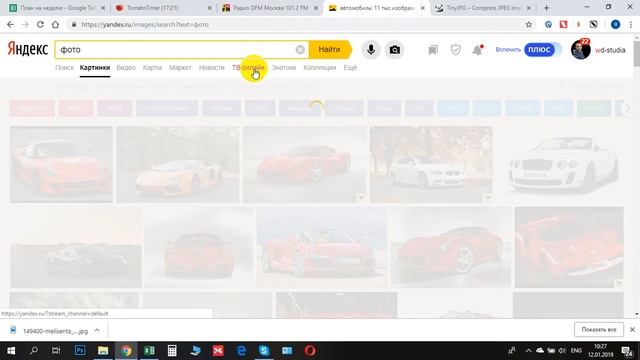Launch Opera browser from taskbar
This screenshot has width=640, height=360.
pyautogui.click(x=310, y=351)
